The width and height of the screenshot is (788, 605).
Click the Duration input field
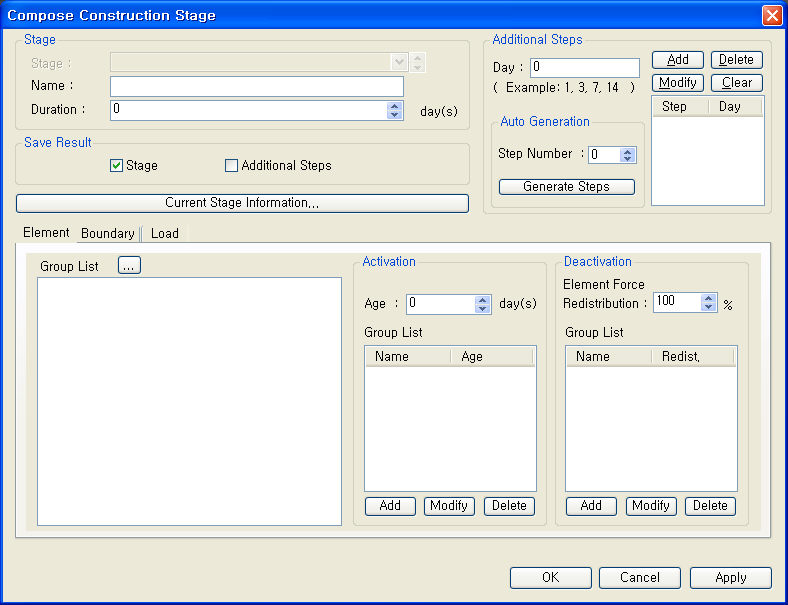point(248,110)
